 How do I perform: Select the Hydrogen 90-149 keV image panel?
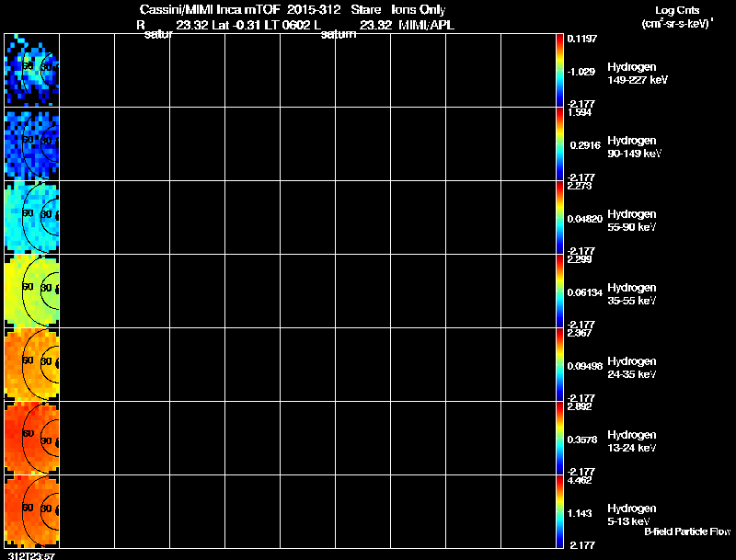tap(32, 144)
